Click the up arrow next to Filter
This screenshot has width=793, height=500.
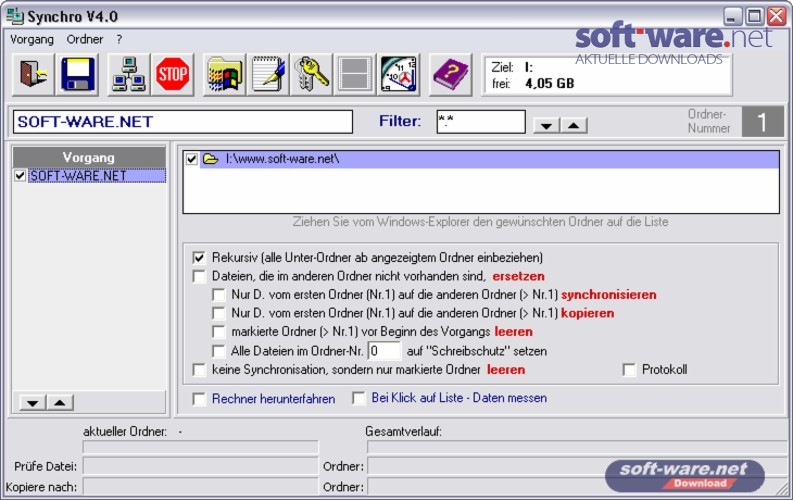click(x=574, y=125)
